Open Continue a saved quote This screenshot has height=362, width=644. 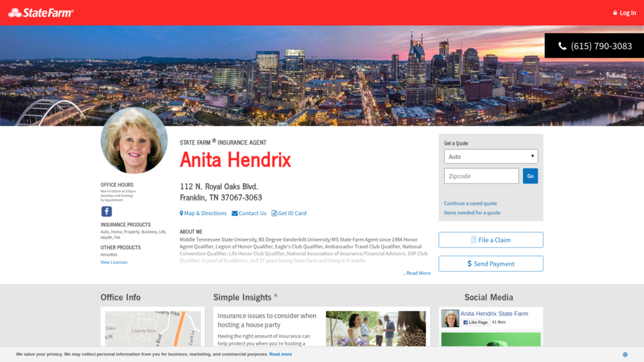470,204
